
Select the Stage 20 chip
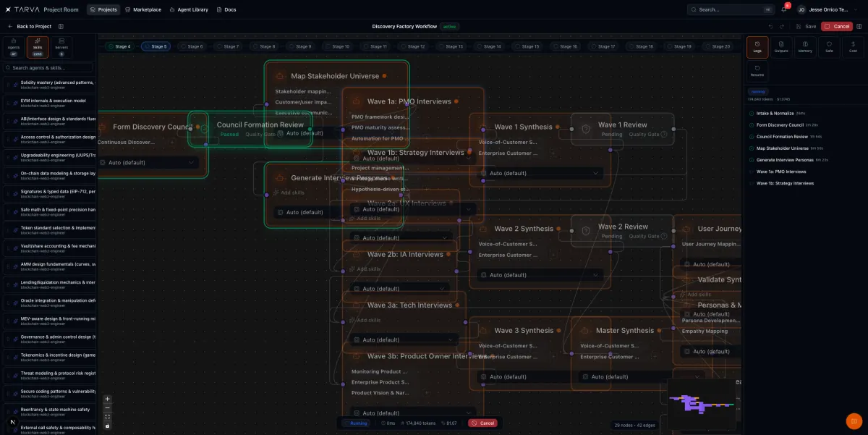pos(718,46)
